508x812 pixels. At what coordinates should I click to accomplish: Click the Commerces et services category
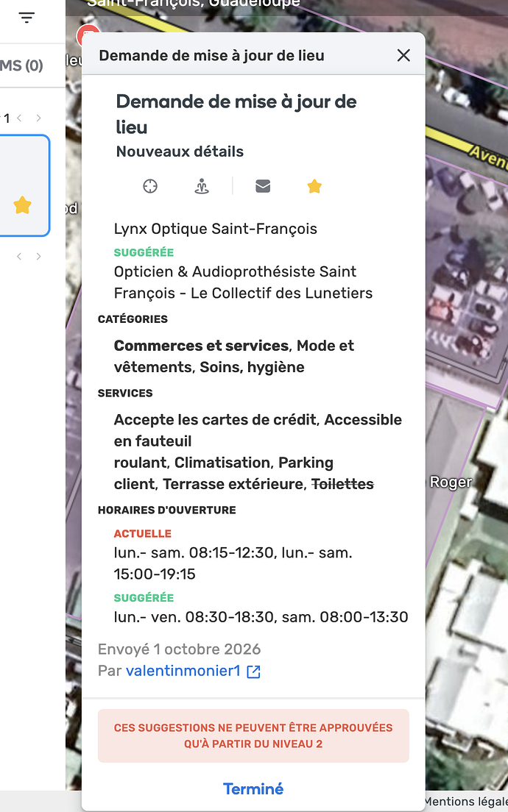point(201,346)
